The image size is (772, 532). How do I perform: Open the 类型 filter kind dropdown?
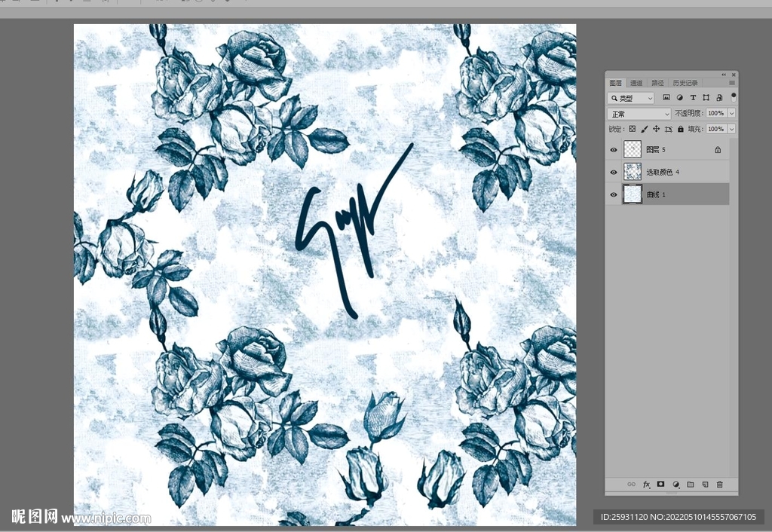[631, 99]
